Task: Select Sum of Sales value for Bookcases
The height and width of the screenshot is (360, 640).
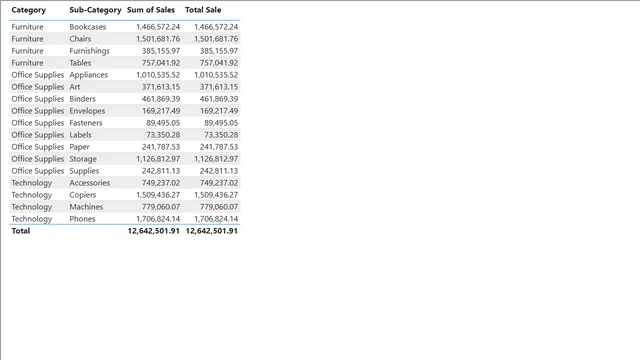Action: pos(158,27)
